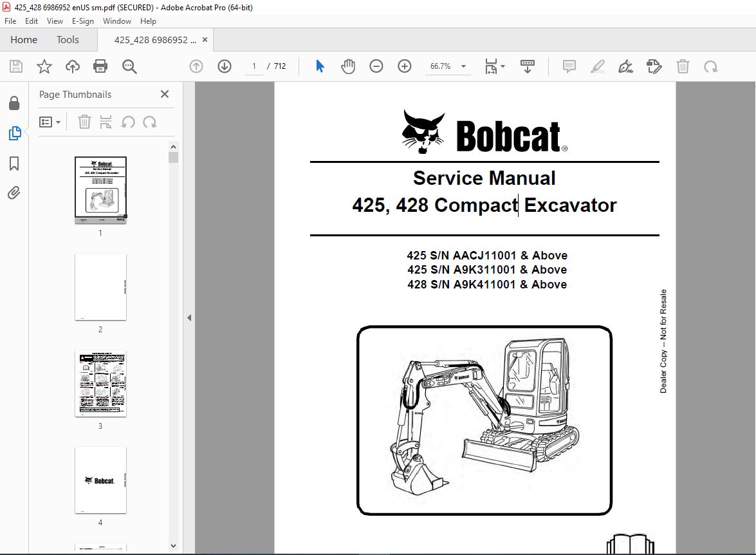Open the Window menu

click(x=116, y=21)
